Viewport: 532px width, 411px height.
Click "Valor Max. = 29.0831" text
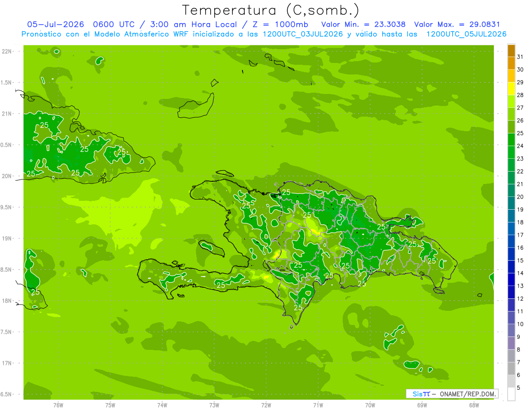[457, 24]
